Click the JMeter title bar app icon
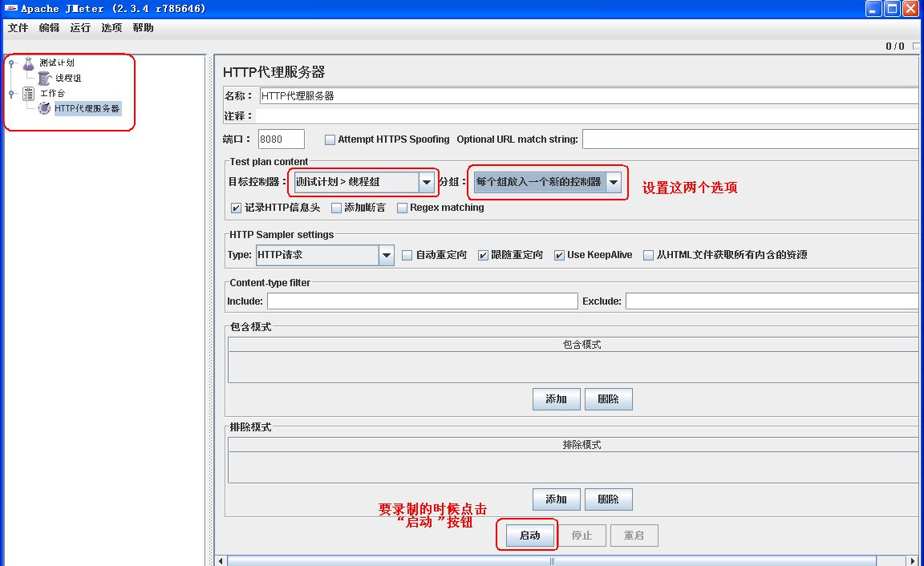The height and width of the screenshot is (566, 924). (10, 9)
